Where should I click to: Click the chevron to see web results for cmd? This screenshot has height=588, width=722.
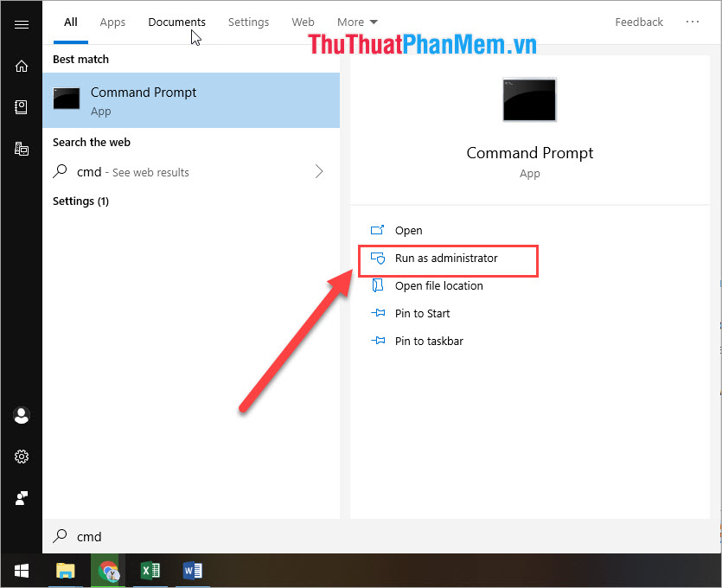point(319,171)
